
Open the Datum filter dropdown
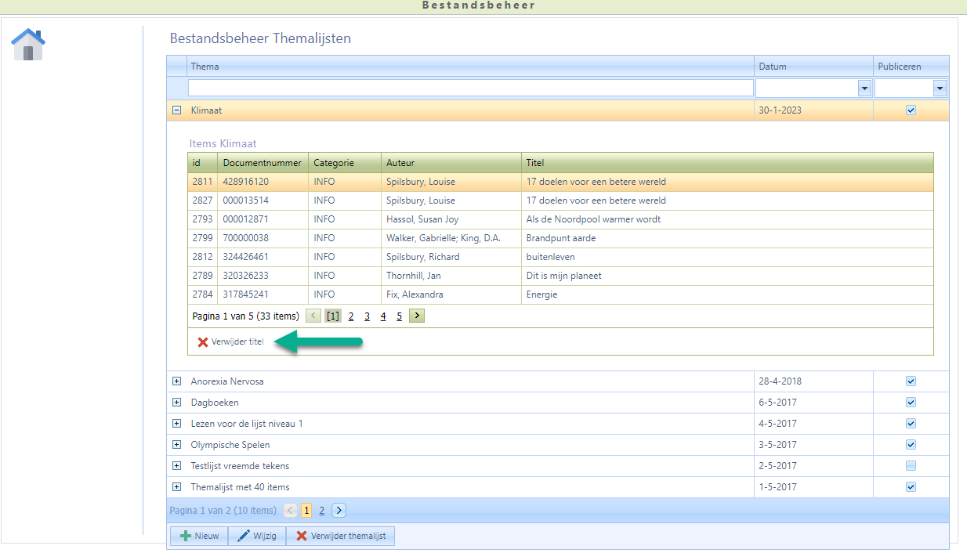865,89
